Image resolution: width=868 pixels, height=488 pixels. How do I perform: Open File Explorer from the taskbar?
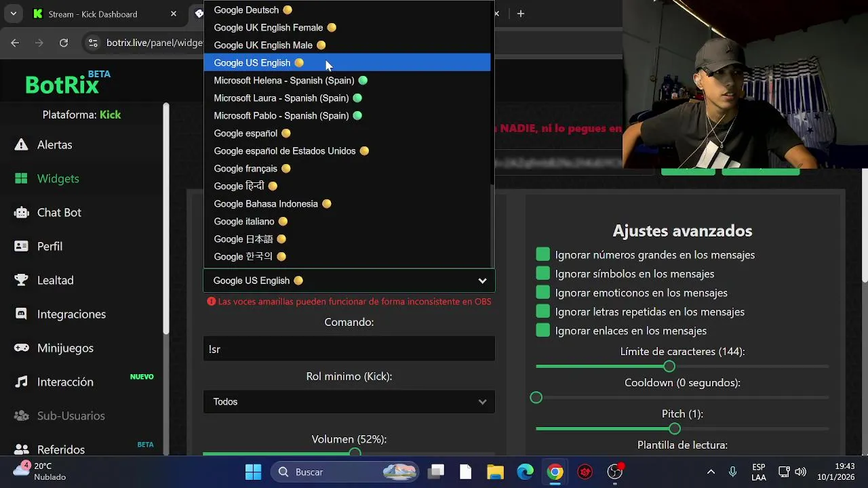pos(495,472)
